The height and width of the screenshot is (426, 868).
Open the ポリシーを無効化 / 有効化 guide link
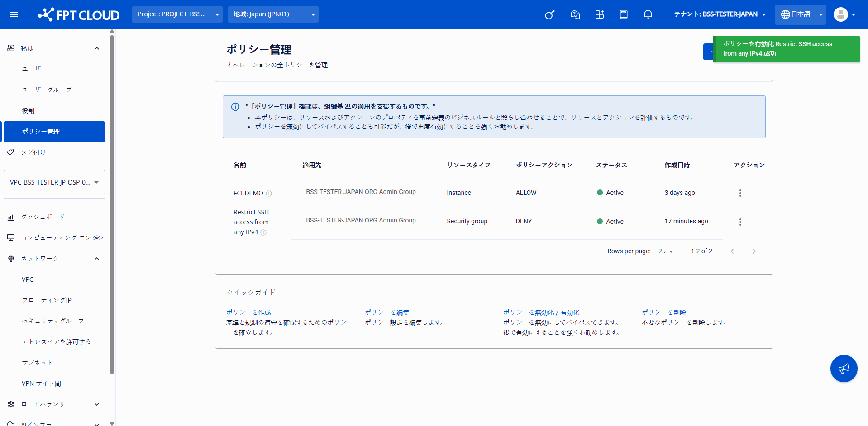(x=541, y=312)
